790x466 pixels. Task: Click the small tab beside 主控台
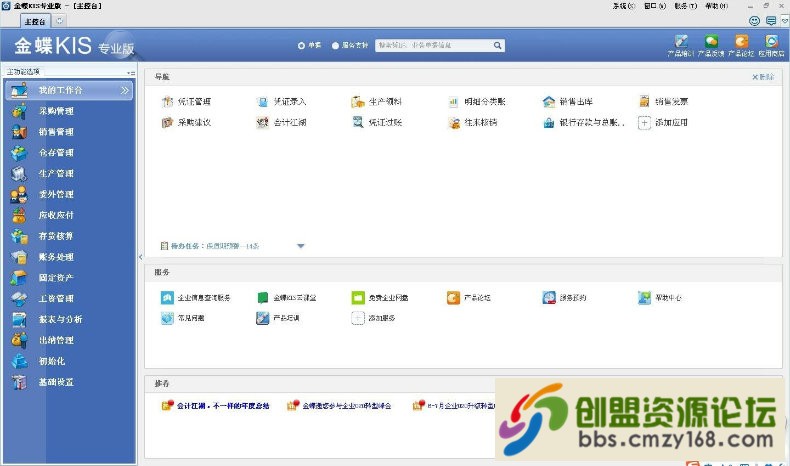[x=59, y=21]
